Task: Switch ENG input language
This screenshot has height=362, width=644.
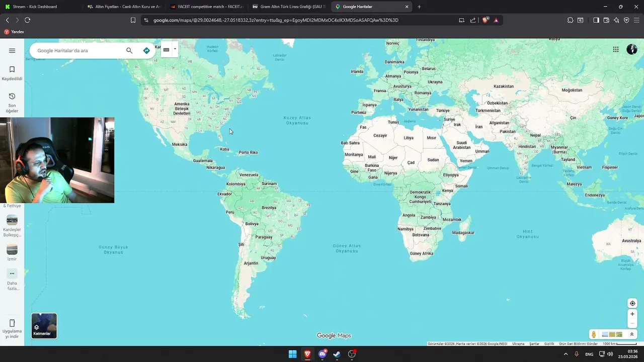Action: click(x=589, y=354)
